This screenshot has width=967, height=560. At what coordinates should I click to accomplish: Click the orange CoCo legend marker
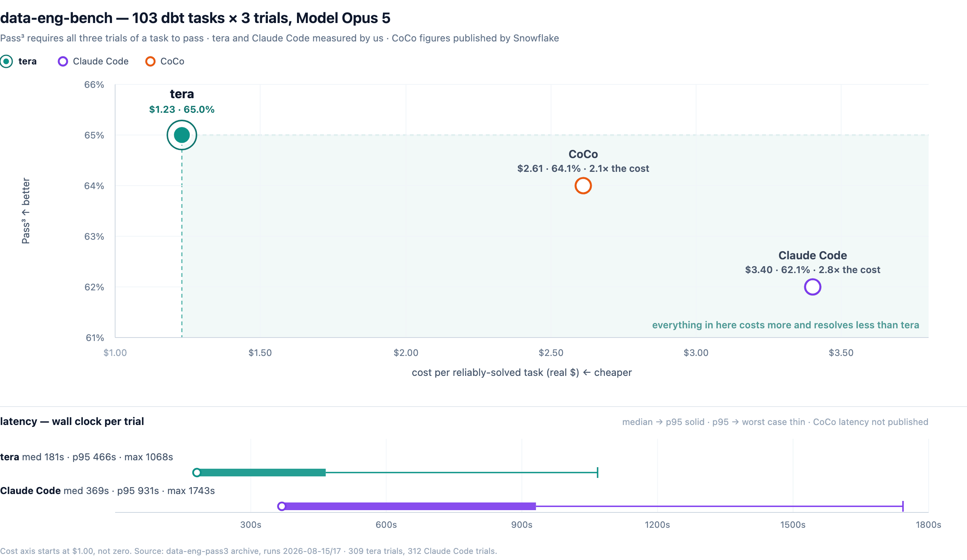[150, 61]
